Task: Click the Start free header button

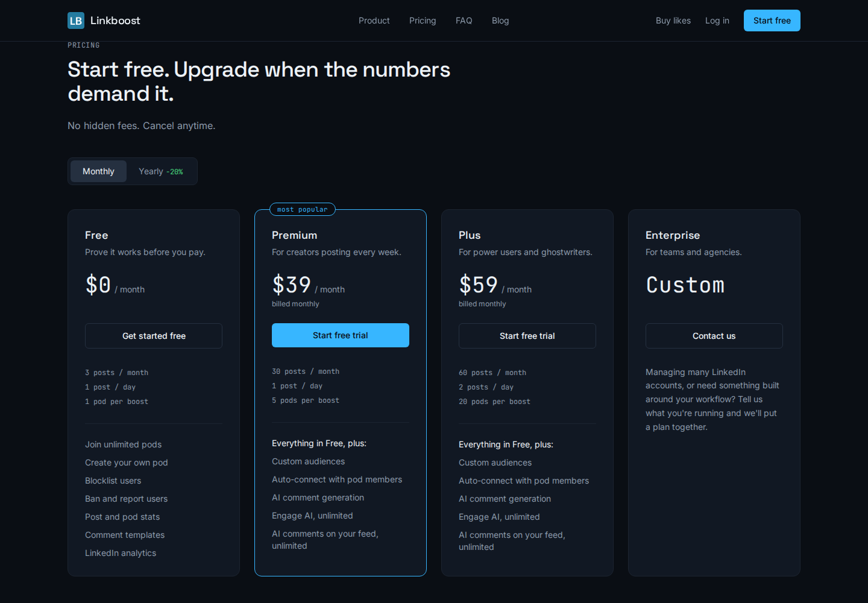Action: [772, 21]
